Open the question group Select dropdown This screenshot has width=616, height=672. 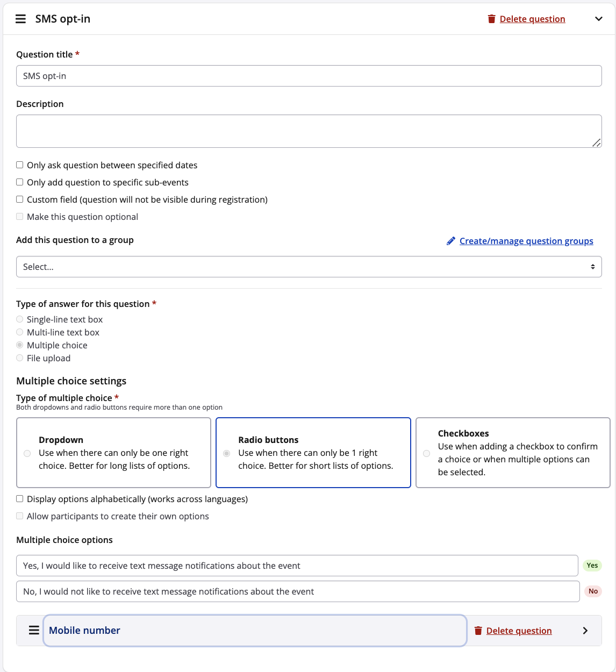[309, 267]
